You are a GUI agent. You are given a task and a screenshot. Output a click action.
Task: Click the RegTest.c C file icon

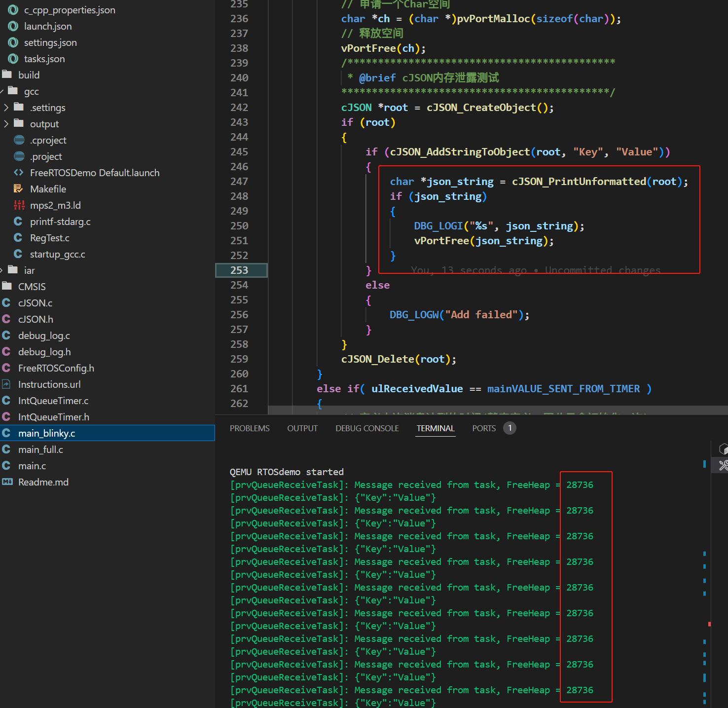point(18,238)
